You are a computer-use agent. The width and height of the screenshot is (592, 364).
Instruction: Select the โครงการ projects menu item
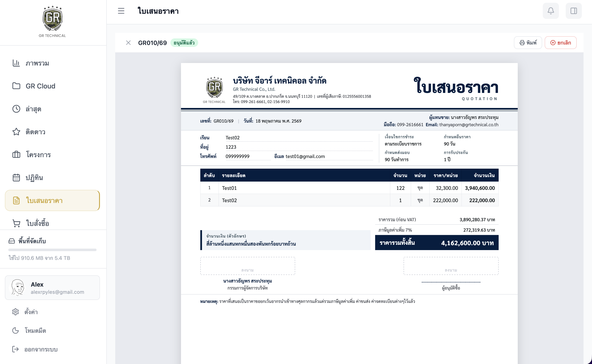(x=52, y=155)
